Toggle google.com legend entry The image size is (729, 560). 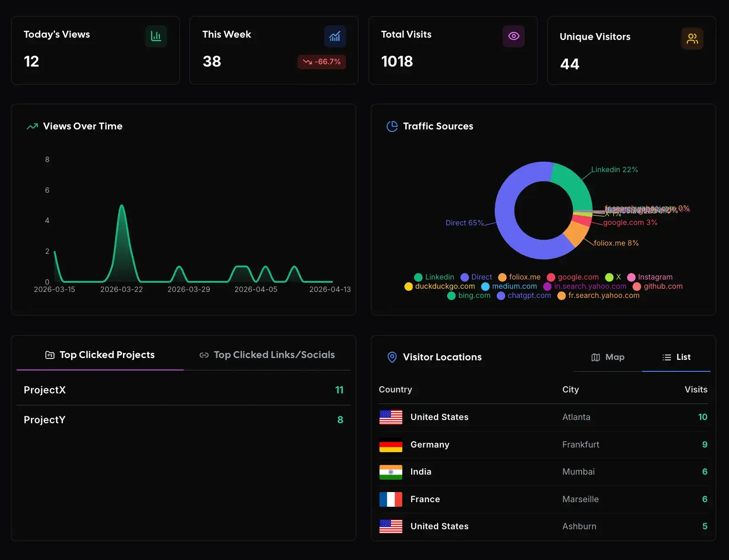[x=573, y=277]
